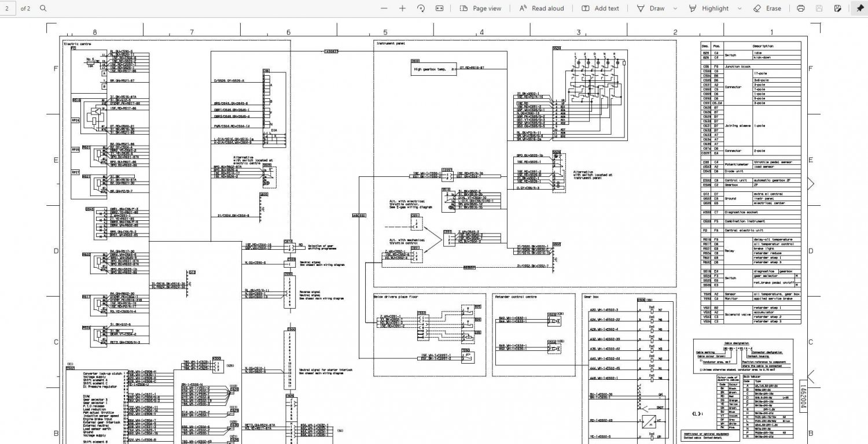Zoom in using the plus icon
The image size is (868, 444).
(x=402, y=8)
